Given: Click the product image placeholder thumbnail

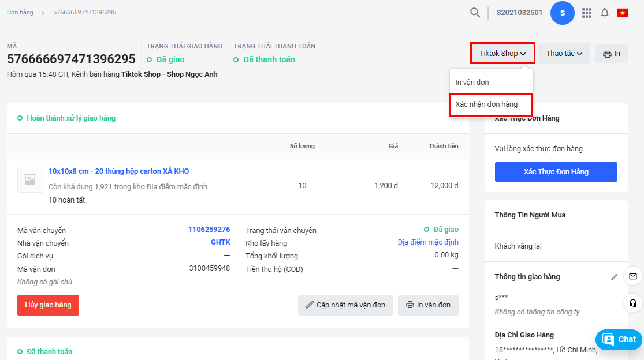Looking at the screenshot, I should click(30, 179).
